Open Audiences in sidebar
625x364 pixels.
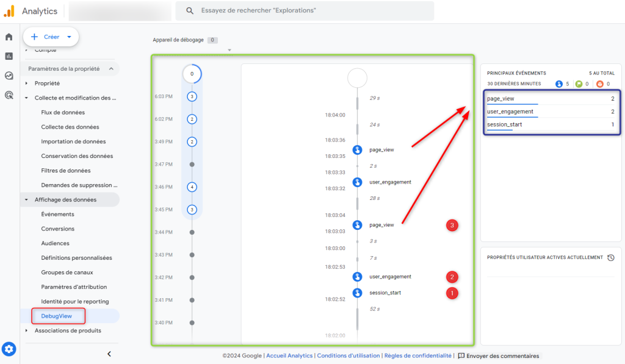tap(56, 243)
